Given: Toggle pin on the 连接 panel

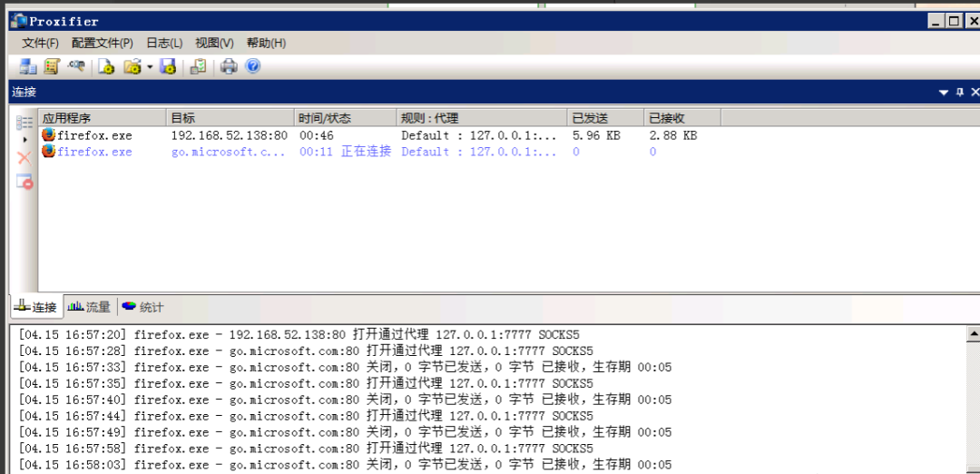Looking at the screenshot, I should [959, 93].
